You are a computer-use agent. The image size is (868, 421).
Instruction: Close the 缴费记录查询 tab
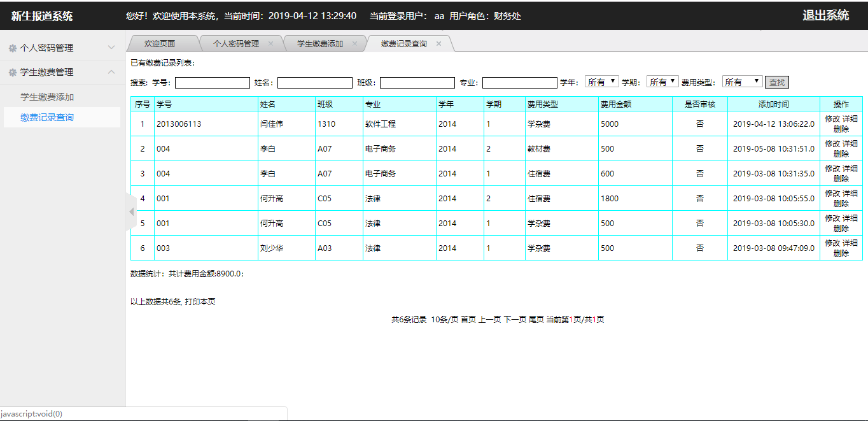point(438,44)
